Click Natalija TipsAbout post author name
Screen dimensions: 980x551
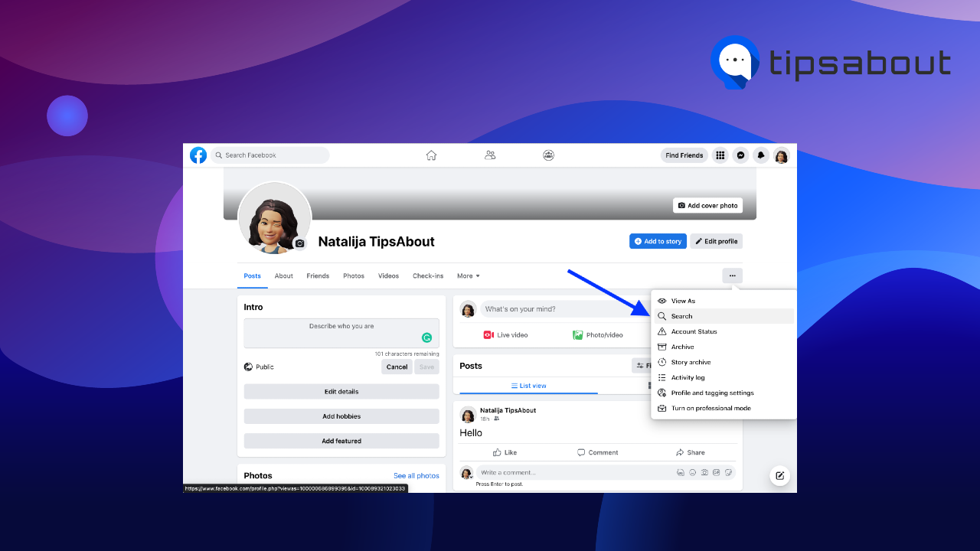coord(508,410)
